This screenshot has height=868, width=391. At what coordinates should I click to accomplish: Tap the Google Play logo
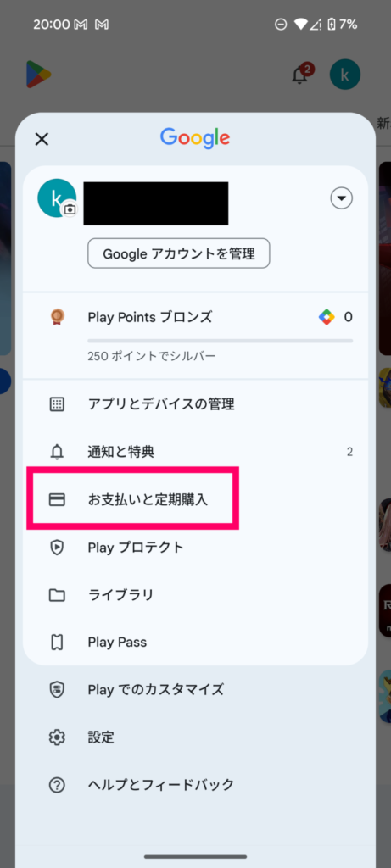pyautogui.click(x=38, y=75)
